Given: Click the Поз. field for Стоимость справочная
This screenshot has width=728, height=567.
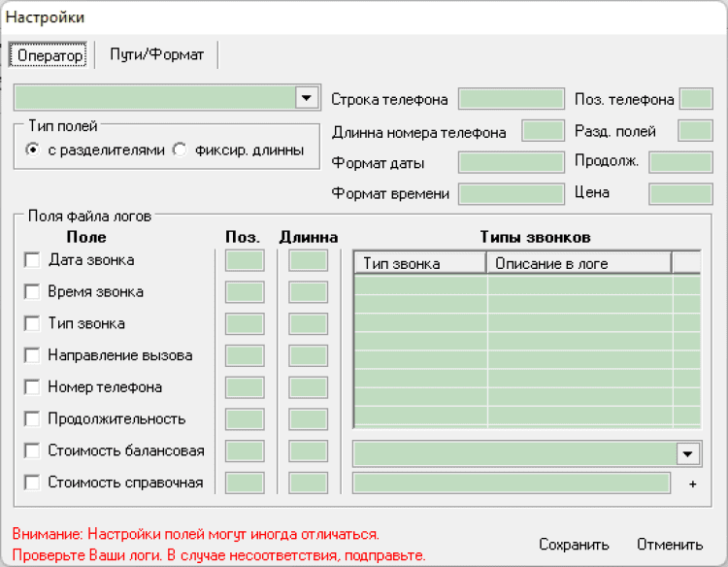Looking at the screenshot, I should tap(245, 483).
